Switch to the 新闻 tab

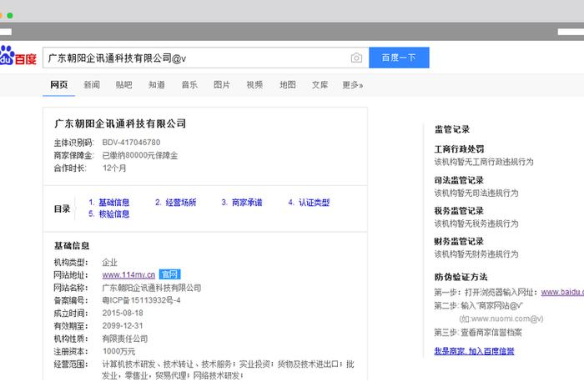92,85
